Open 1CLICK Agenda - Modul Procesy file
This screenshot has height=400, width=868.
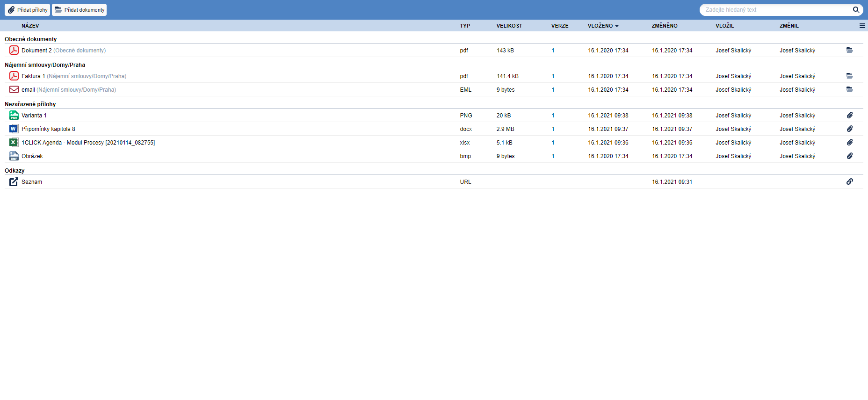88,143
